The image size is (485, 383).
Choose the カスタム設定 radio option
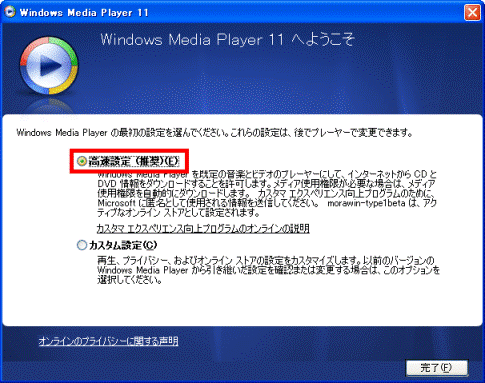click(82, 246)
